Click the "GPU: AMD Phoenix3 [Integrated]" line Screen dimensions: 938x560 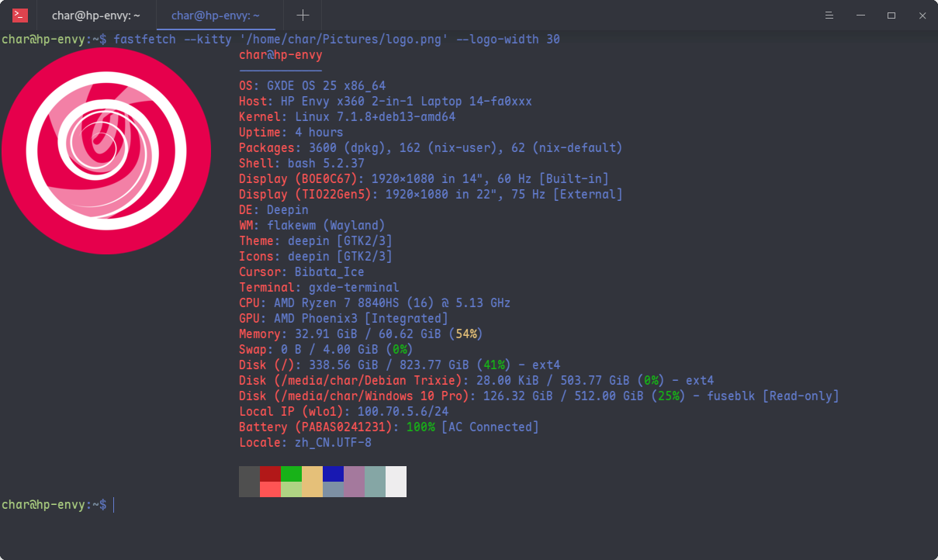tap(344, 319)
